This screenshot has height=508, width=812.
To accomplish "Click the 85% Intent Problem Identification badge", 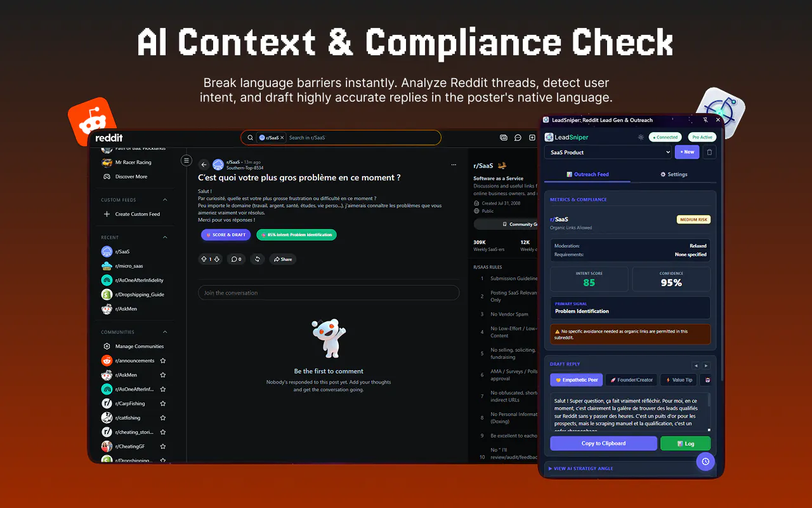I will pos(296,235).
